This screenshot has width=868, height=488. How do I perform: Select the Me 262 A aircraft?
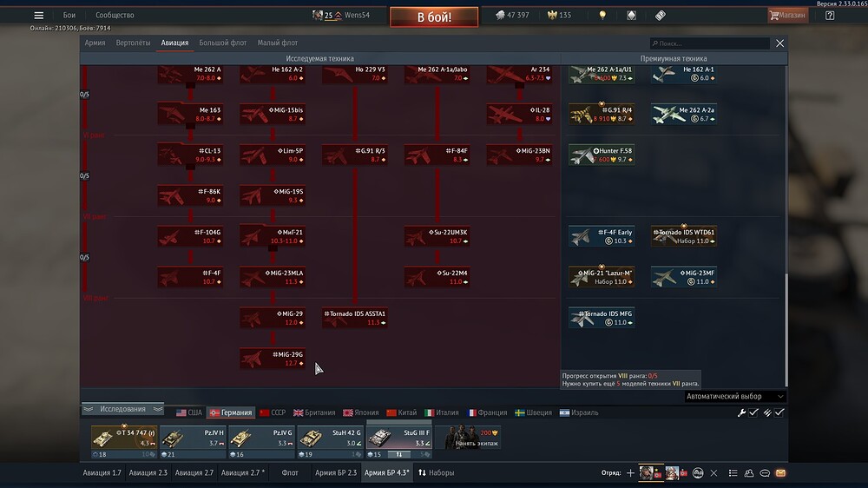tap(190, 74)
